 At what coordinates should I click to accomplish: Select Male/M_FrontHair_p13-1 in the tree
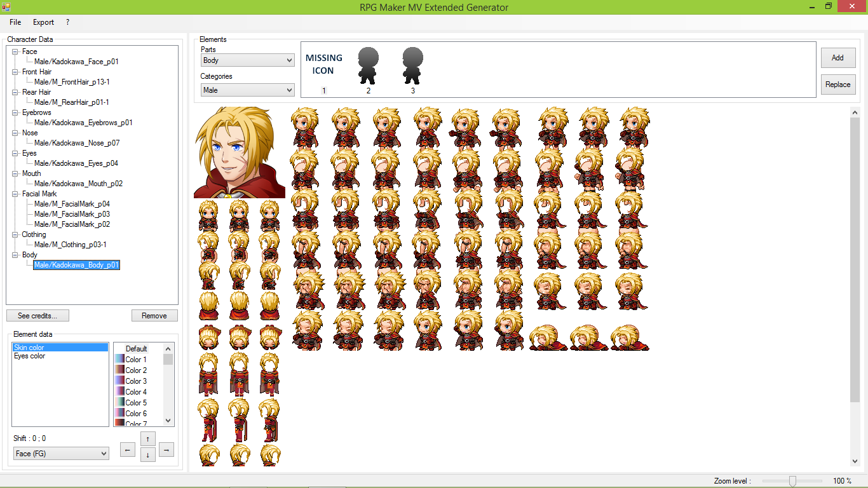tap(72, 82)
